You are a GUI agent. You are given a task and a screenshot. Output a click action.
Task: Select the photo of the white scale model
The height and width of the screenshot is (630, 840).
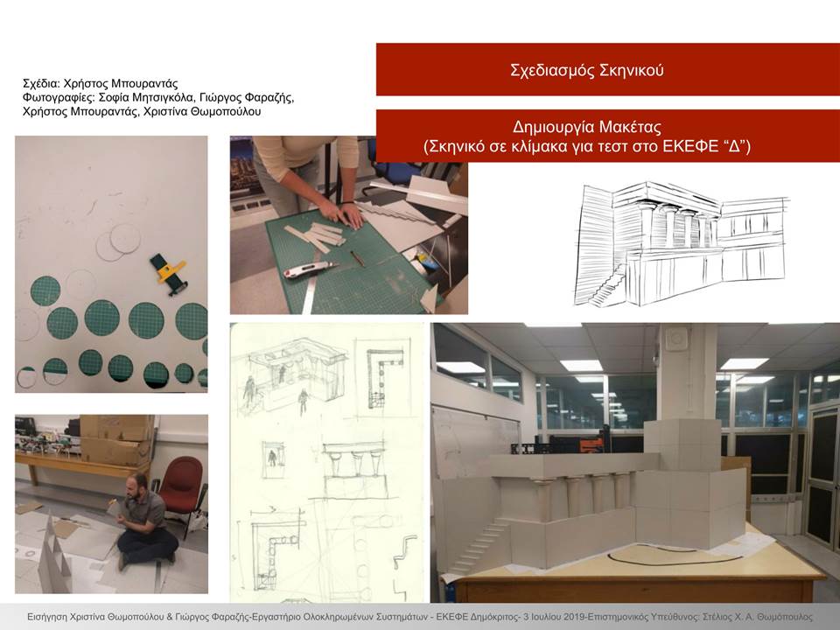(635, 463)
